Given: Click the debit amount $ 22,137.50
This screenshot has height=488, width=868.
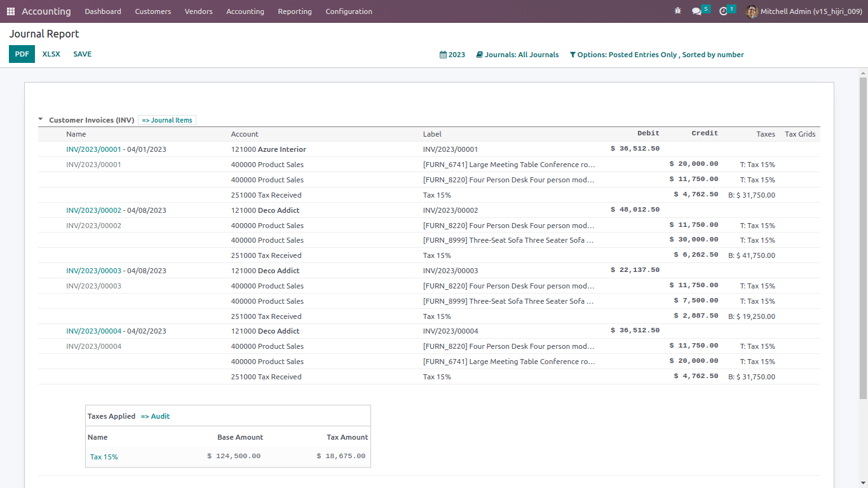Looking at the screenshot, I should click(635, 270).
